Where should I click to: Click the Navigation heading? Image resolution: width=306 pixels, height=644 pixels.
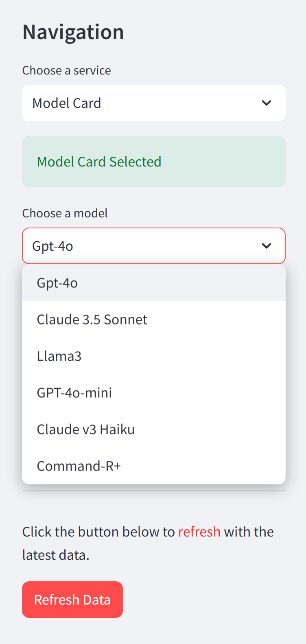[73, 32]
